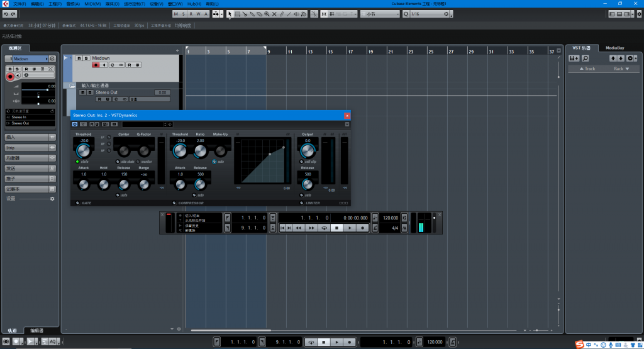Open VSTDynamics preset menu arrow
Viewport: 644px width, 349px height.
coord(165,124)
